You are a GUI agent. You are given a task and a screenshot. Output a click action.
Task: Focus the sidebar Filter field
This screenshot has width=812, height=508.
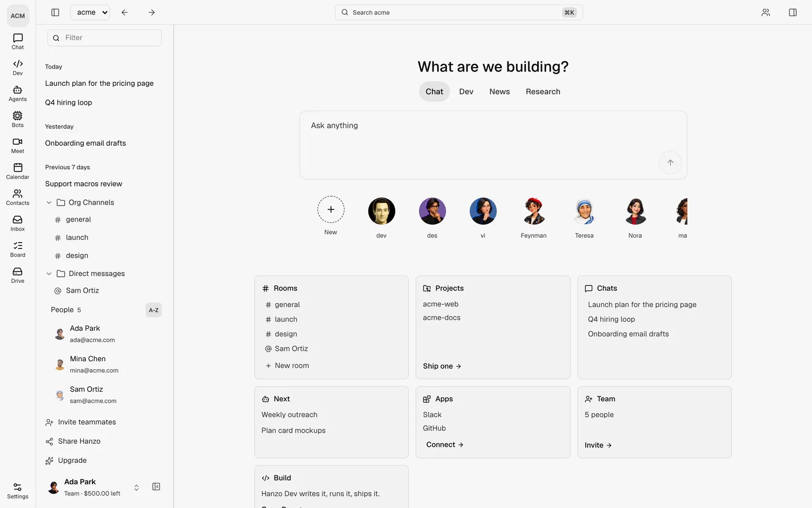(104, 38)
